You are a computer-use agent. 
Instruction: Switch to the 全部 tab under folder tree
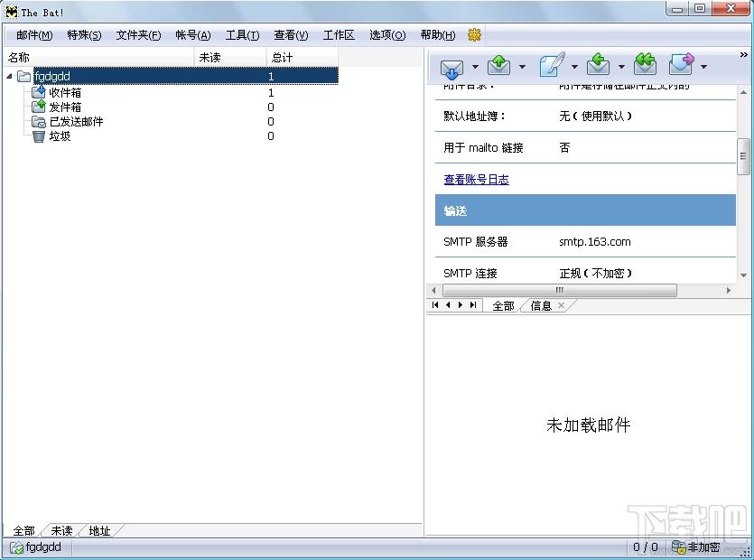(24, 531)
